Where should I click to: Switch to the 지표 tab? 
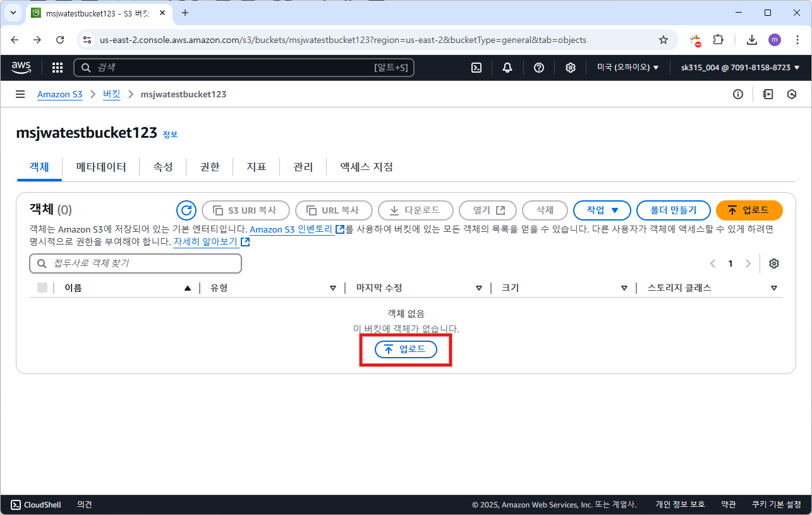[256, 167]
